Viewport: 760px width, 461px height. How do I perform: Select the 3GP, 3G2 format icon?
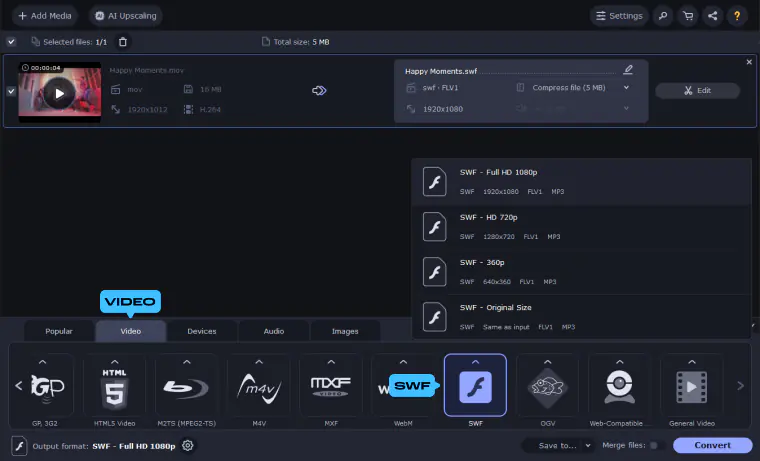(x=46, y=387)
